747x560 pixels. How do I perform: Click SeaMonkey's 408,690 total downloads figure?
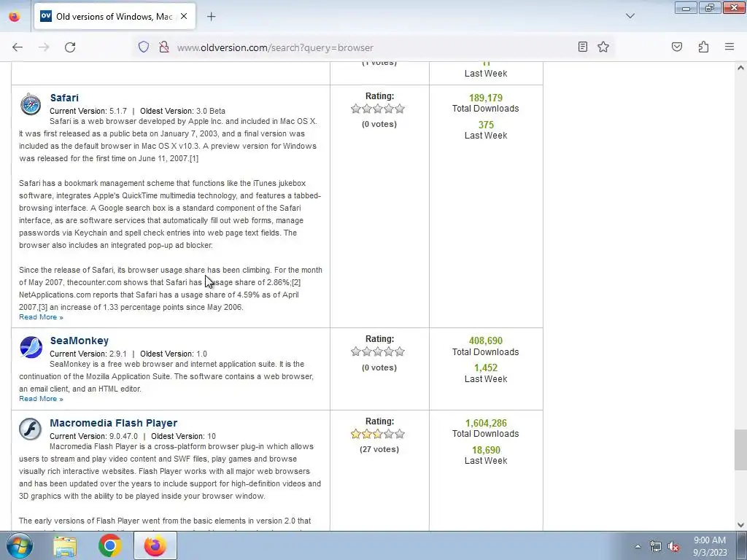coord(485,341)
